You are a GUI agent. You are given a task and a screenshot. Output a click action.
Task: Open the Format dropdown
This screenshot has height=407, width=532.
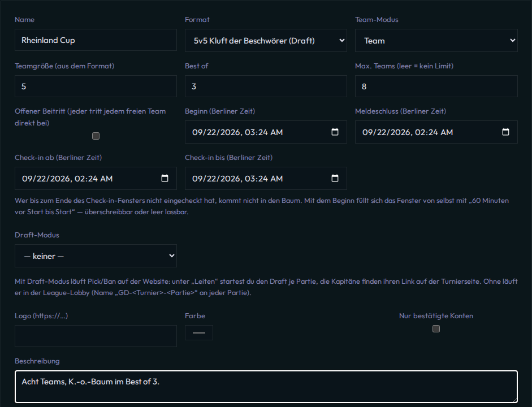(266, 40)
